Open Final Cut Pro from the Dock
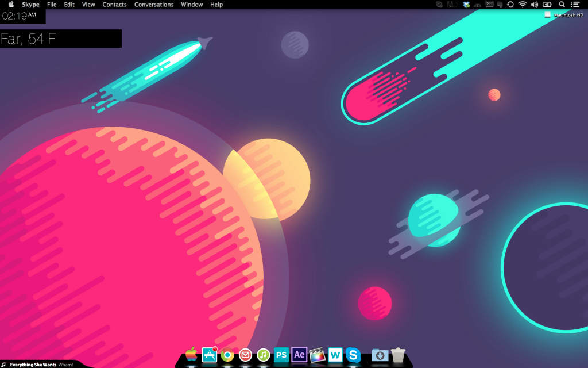The width and height of the screenshot is (588, 368). 317,355
